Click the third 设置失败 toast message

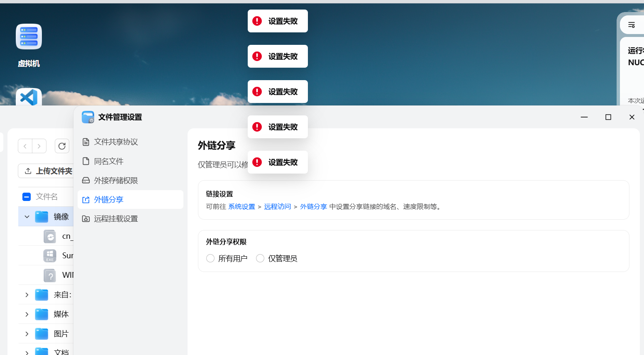[x=278, y=91]
